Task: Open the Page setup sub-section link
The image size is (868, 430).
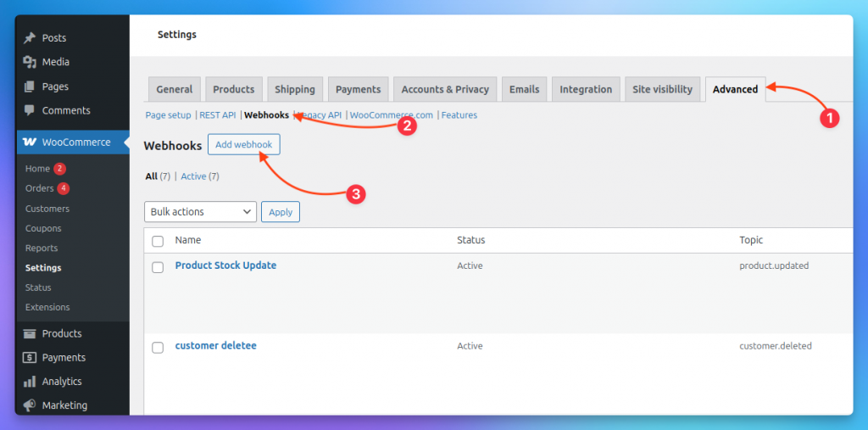Action: 169,115
